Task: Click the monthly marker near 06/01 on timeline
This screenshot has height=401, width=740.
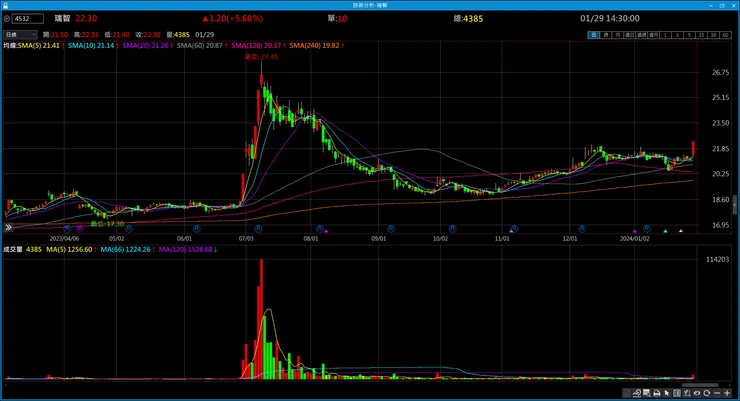Action: click(x=196, y=229)
